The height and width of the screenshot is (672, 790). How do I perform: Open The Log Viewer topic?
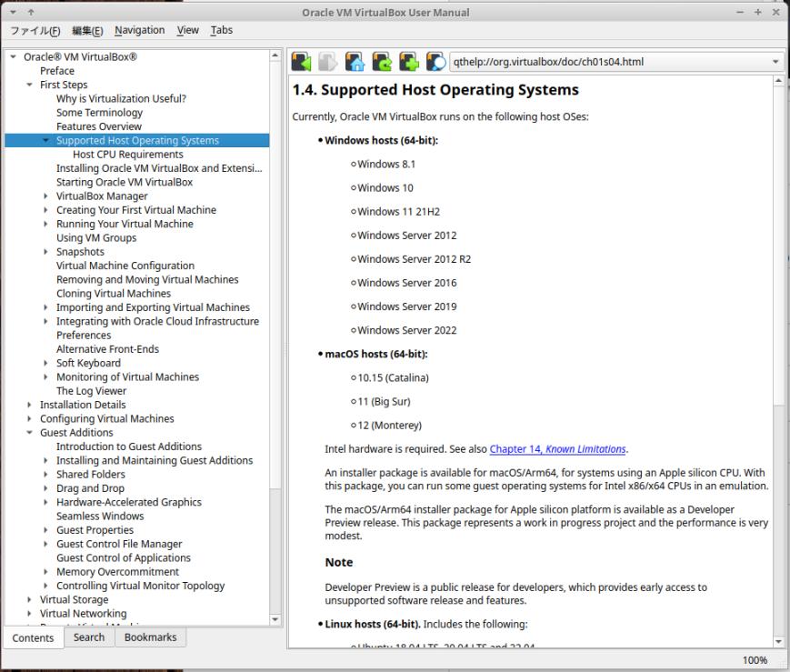tap(91, 391)
